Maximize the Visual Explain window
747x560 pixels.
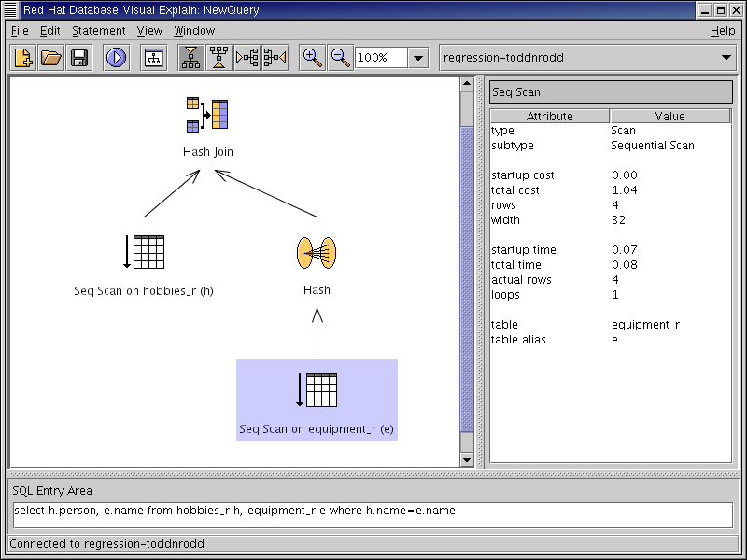(721, 10)
